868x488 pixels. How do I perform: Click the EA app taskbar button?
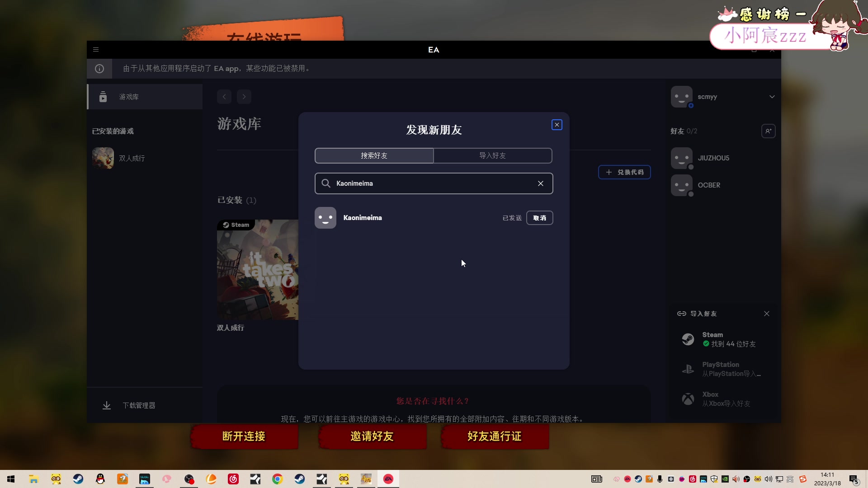388,479
